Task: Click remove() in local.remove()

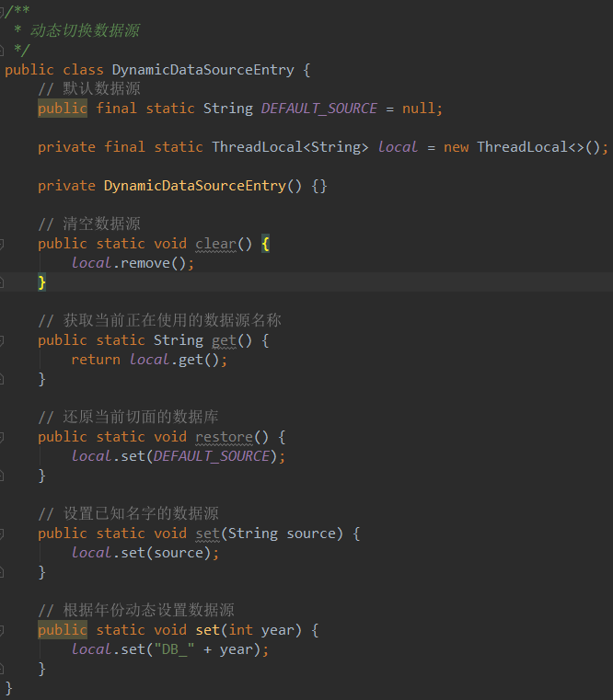Action: click(x=153, y=263)
